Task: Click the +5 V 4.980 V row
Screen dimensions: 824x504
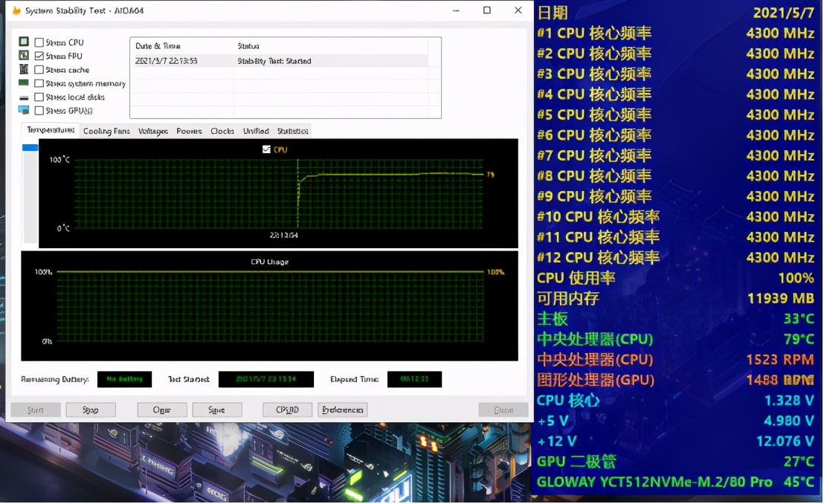Action: click(x=676, y=421)
